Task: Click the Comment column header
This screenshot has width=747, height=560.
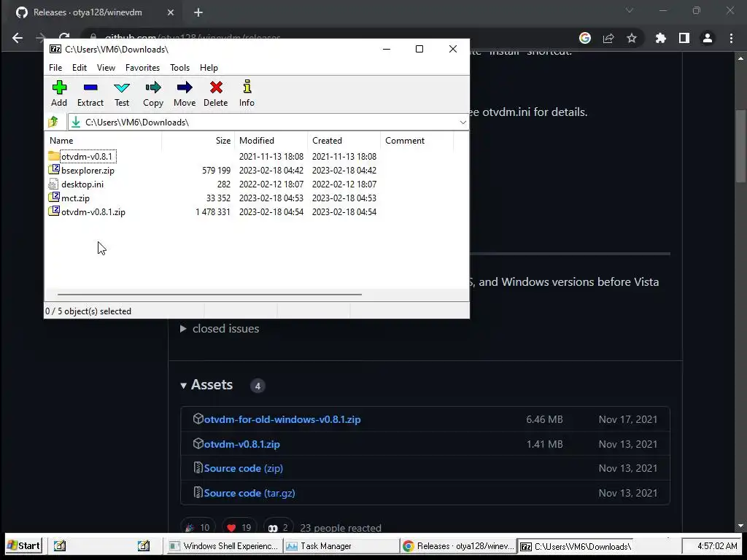Action: pyautogui.click(x=417, y=141)
